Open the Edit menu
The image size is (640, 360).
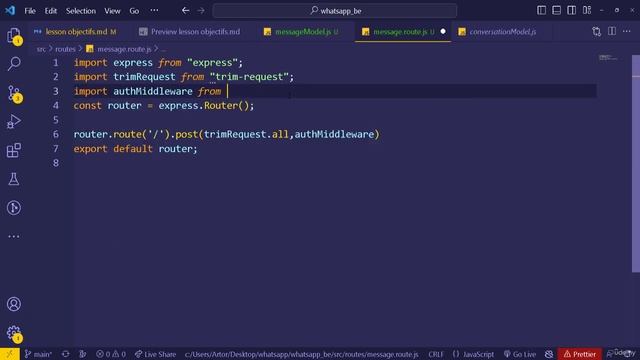pos(51,11)
